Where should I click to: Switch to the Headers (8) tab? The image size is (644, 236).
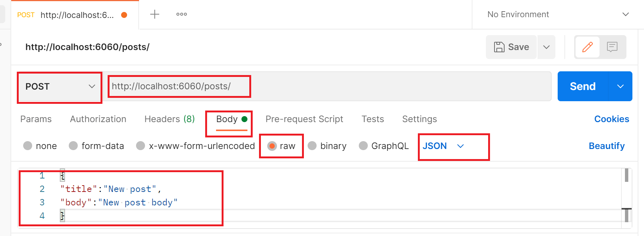click(x=170, y=119)
